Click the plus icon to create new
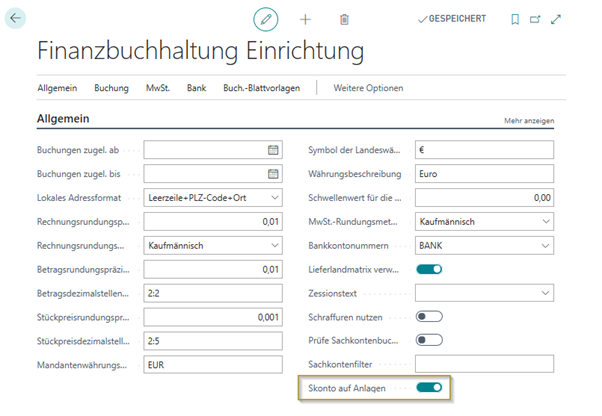The width and height of the screenshot is (602, 416). click(x=306, y=18)
